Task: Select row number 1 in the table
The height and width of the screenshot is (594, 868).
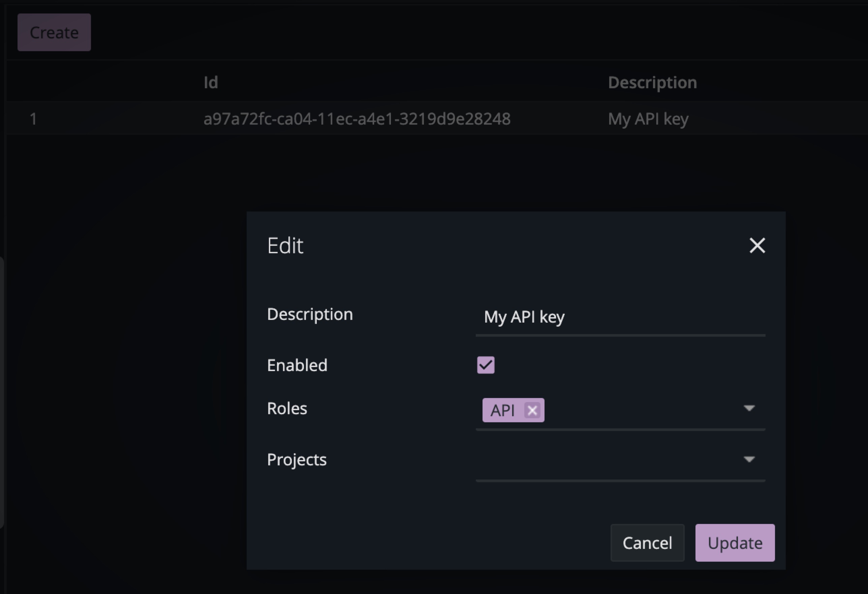Action: click(33, 119)
